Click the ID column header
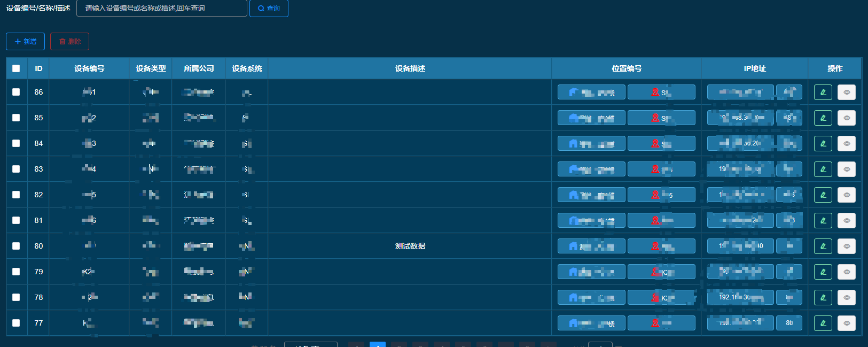This screenshot has height=347, width=868. [38, 68]
